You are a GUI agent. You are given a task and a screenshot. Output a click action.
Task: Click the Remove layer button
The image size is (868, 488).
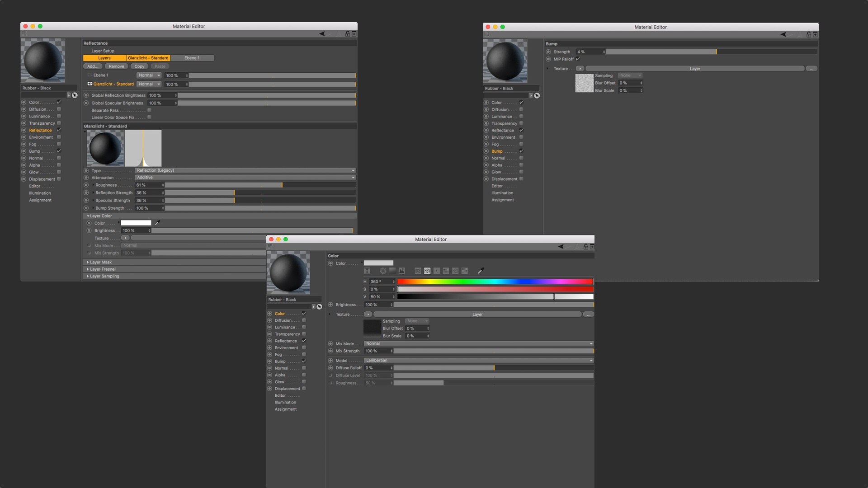click(x=116, y=66)
